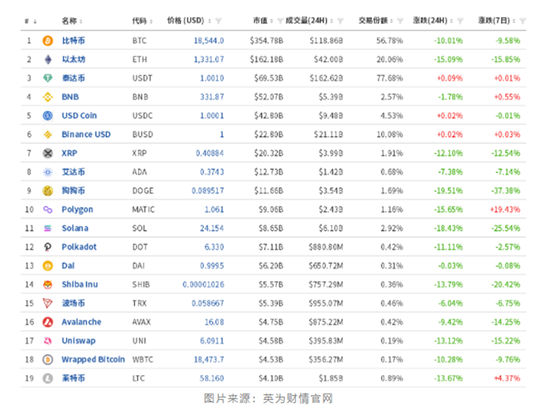556x412 pixels.
Task: Click the Shiba Inu logo icon
Action: (x=48, y=284)
